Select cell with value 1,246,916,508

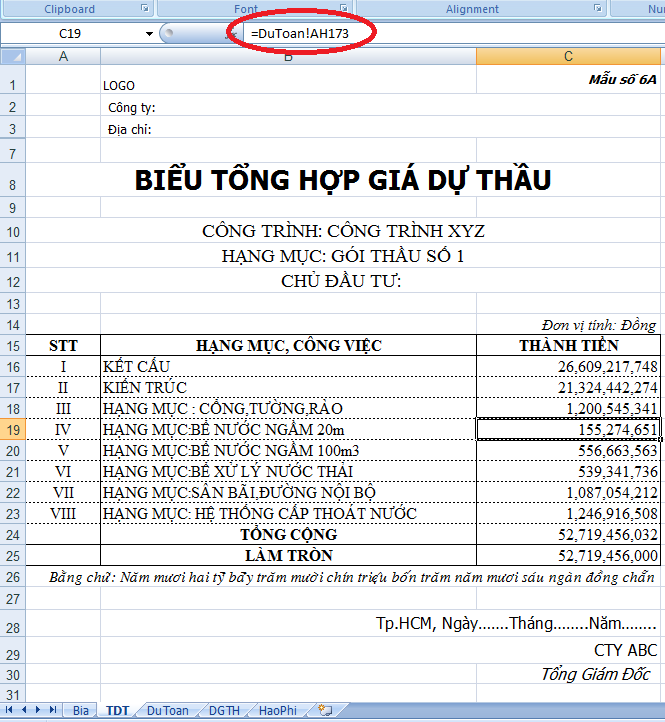[568, 513]
